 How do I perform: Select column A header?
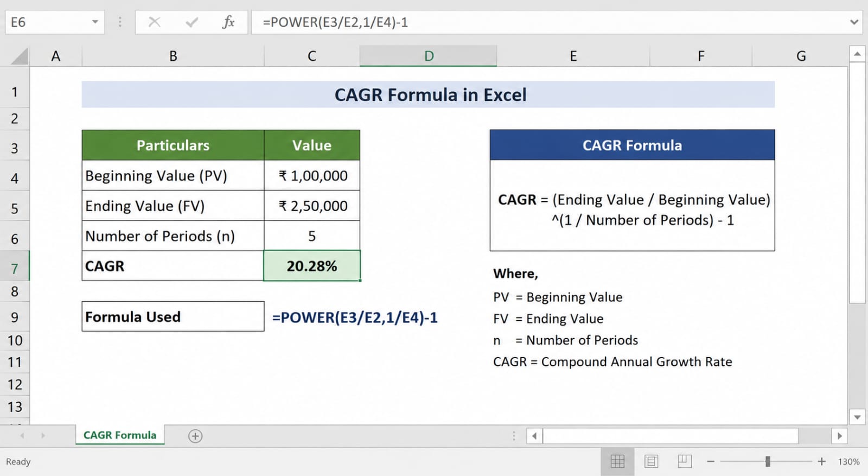tap(55, 56)
